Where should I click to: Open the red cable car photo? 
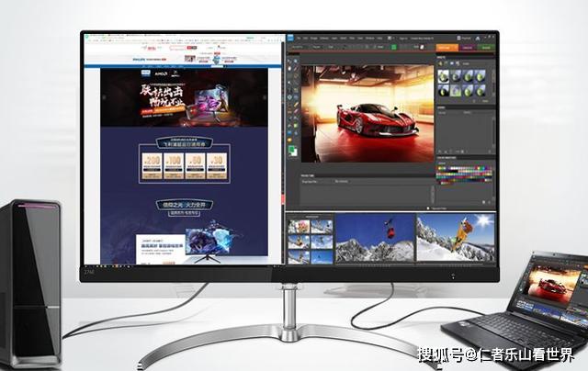375,238
